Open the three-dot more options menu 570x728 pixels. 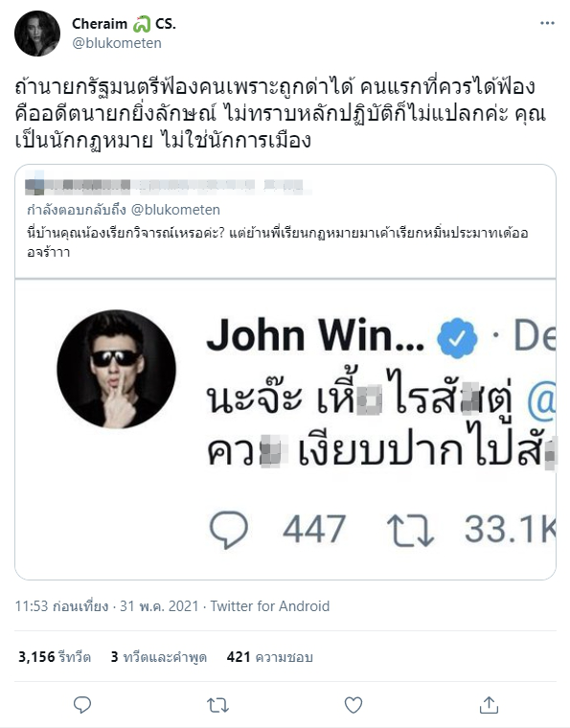pos(547,24)
